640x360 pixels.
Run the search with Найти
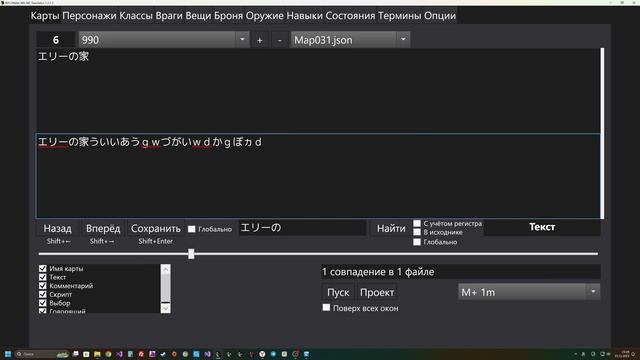391,229
